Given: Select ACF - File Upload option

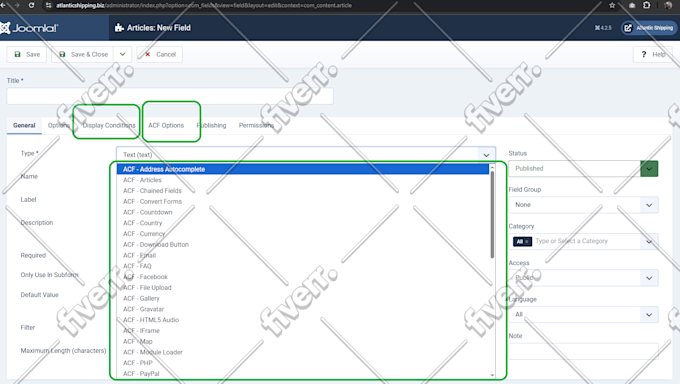Looking at the screenshot, I should click(303, 288).
